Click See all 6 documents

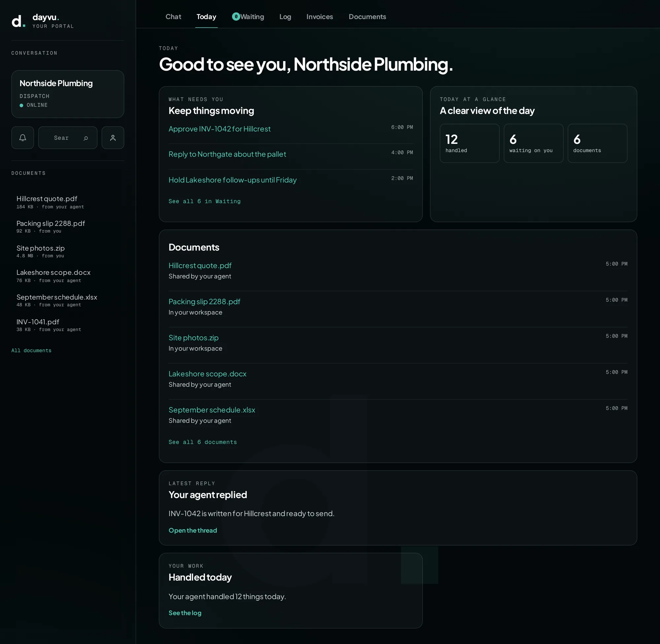[x=203, y=442]
